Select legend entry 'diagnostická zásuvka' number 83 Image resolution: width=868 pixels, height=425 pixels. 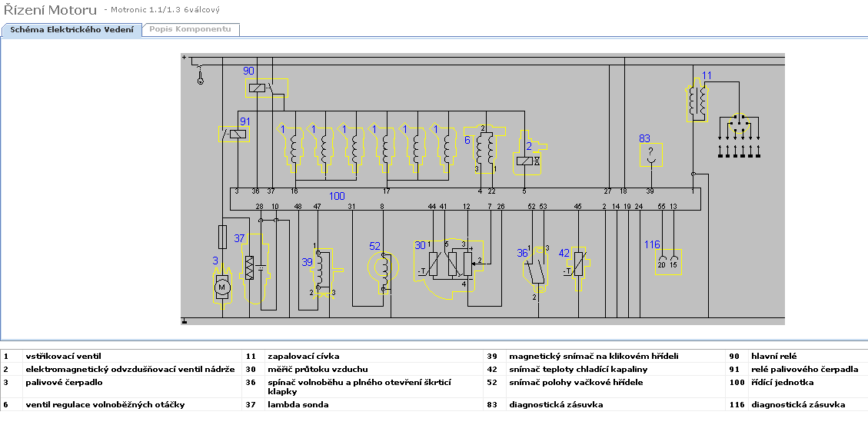click(x=556, y=404)
